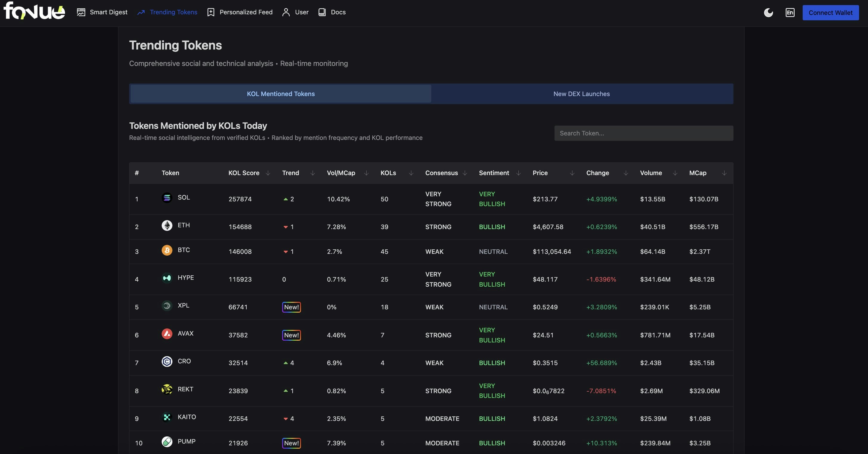Click the HYPE token icon

167,278
